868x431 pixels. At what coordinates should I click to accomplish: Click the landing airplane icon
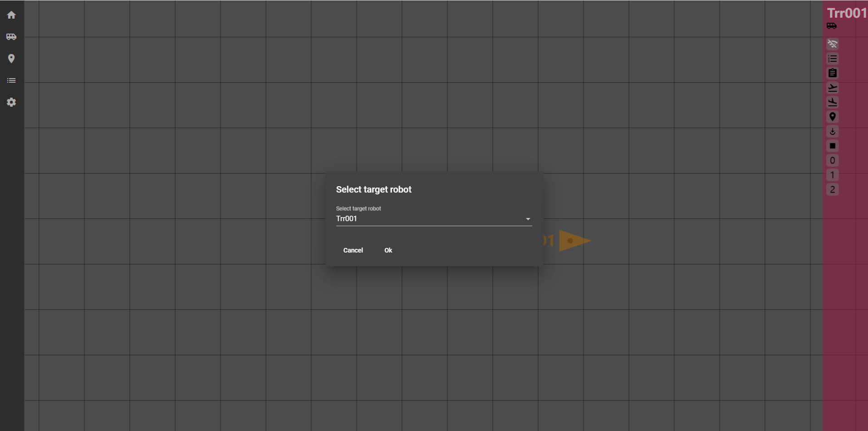[x=833, y=102]
